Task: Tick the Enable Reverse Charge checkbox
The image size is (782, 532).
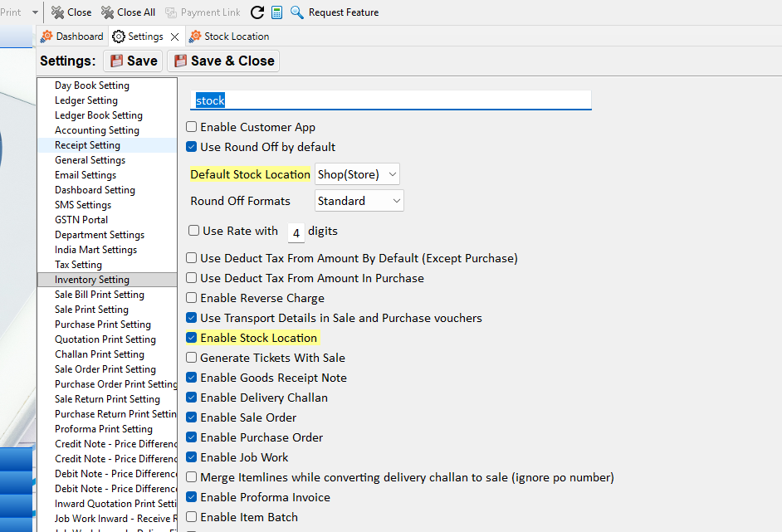Action: coord(192,298)
